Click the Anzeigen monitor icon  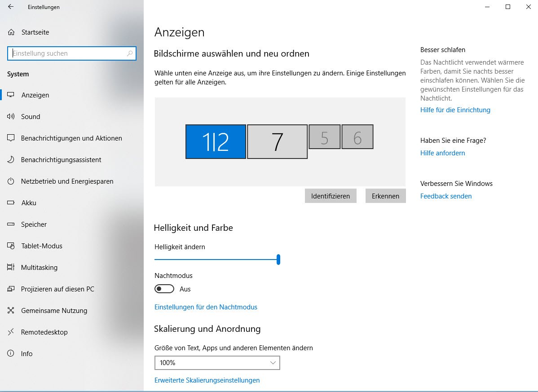(11, 95)
